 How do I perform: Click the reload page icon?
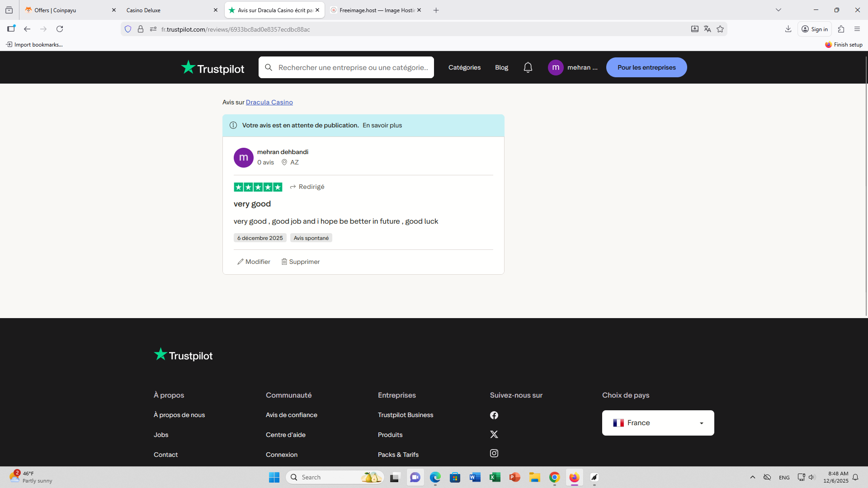(x=60, y=29)
